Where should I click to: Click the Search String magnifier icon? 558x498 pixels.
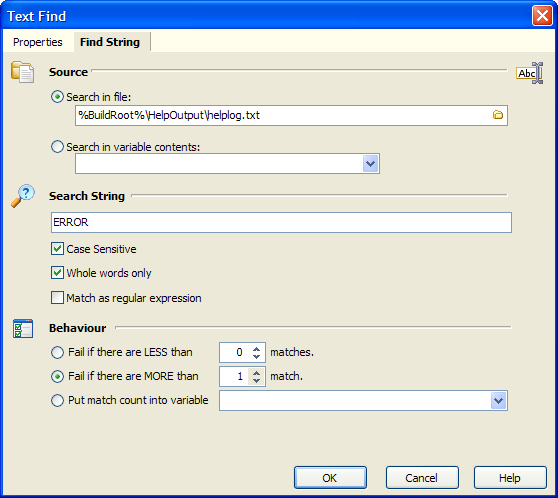tap(23, 195)
